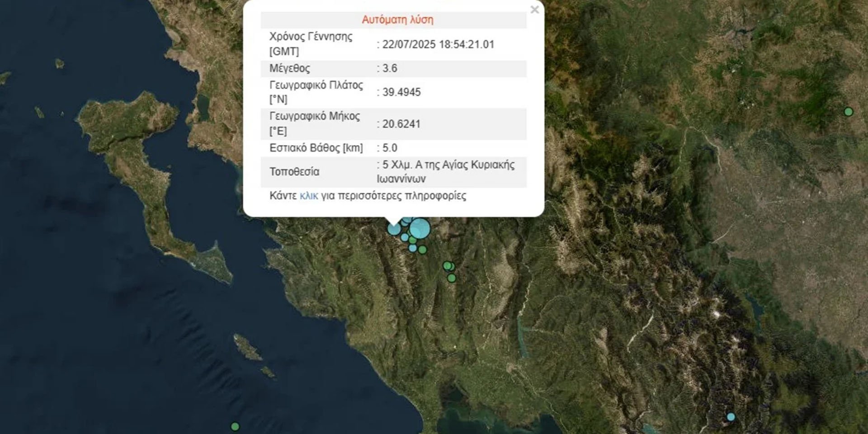Select the lowest green marker below the main cluster
The height and width of the screenshot is (434, 868).
click(x=452, y=278)
